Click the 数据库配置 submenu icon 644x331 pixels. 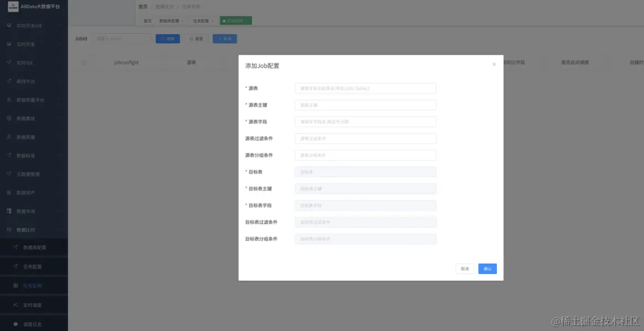15,247
